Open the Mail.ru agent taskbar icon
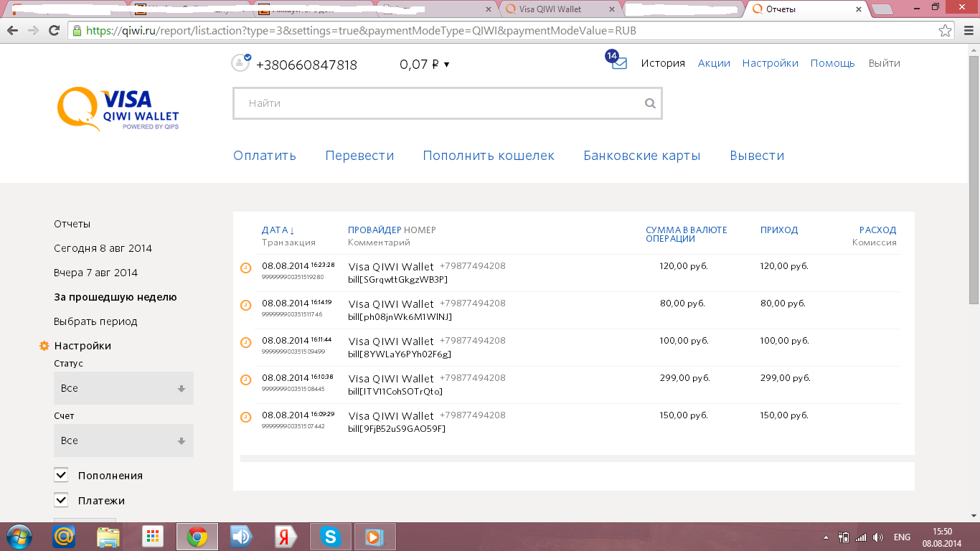This screenshot has width=980, height=551. 64,537
